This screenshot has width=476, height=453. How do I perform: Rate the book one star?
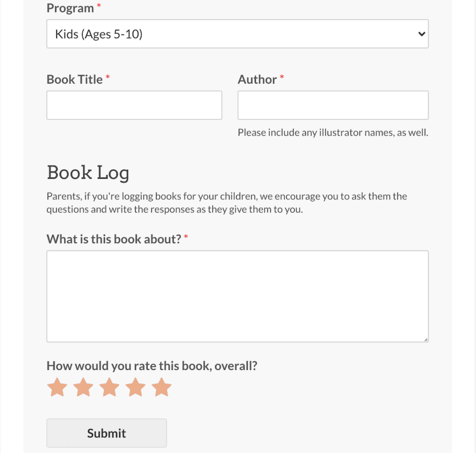click(57, 387)
